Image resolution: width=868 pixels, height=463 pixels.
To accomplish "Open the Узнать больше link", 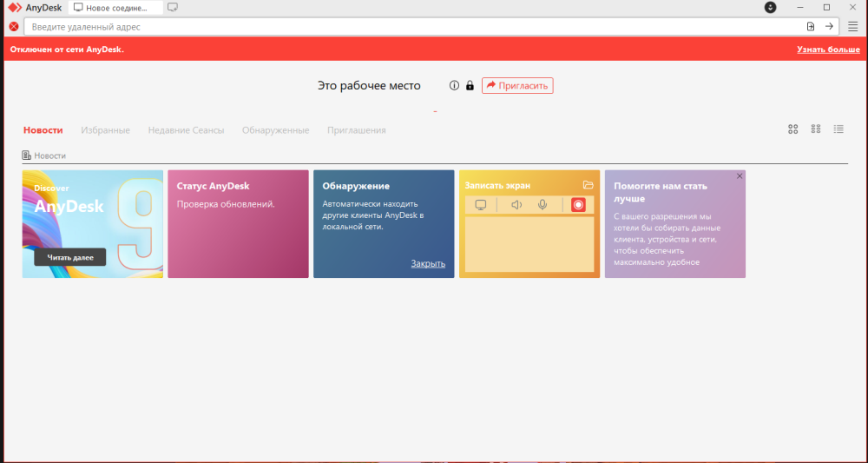I will click(x=828, y=50).
